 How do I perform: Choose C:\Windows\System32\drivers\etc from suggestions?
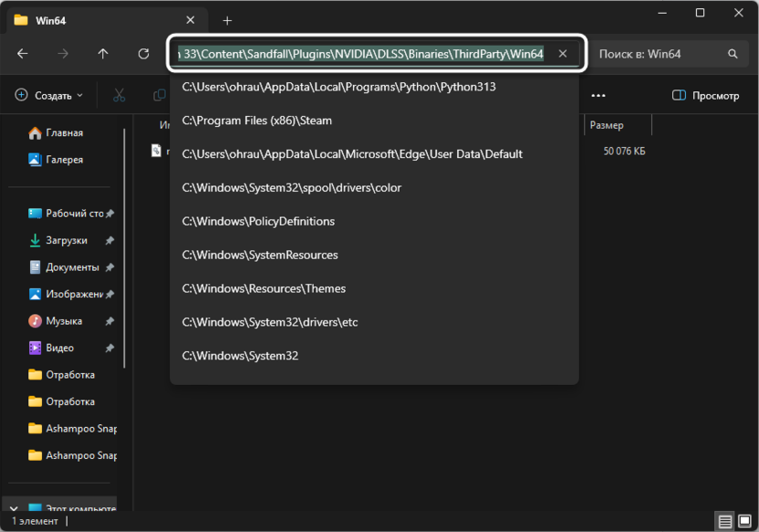270,322
